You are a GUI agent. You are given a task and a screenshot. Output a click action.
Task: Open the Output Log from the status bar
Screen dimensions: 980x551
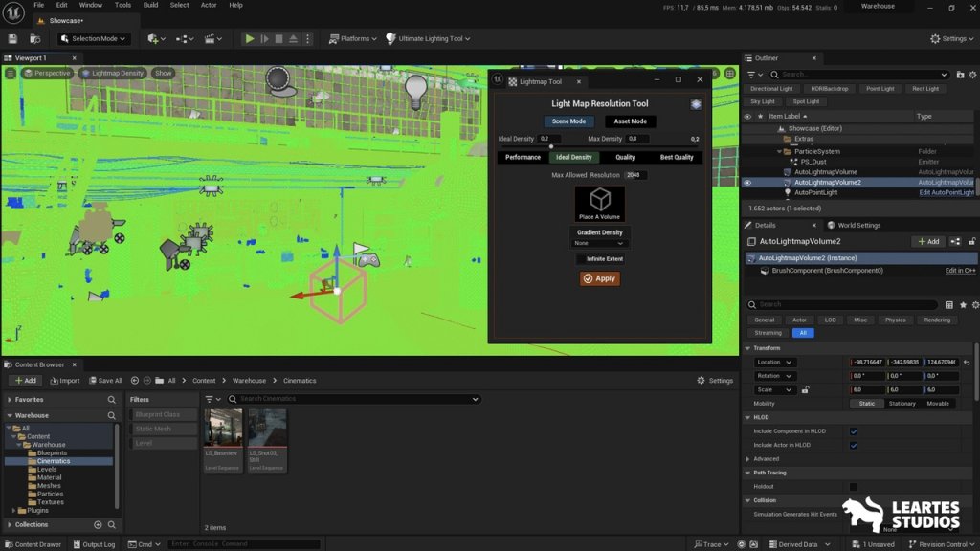[x=95, y=544]
